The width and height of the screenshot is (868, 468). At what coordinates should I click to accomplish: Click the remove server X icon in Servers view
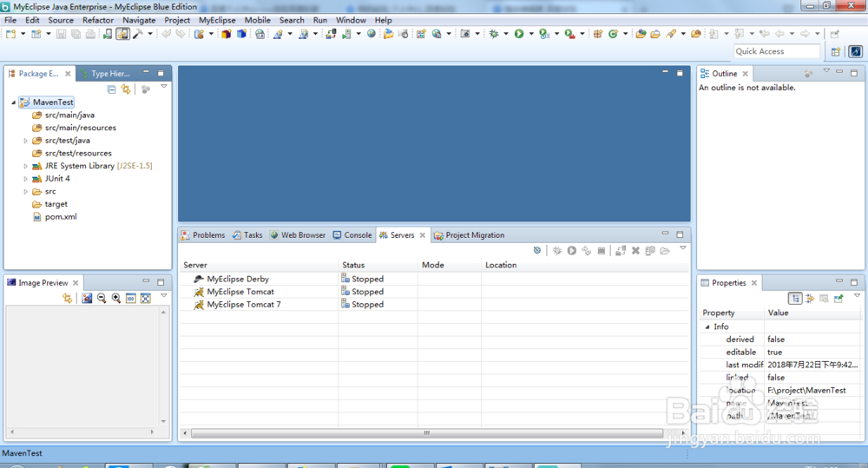click(635, 251)
